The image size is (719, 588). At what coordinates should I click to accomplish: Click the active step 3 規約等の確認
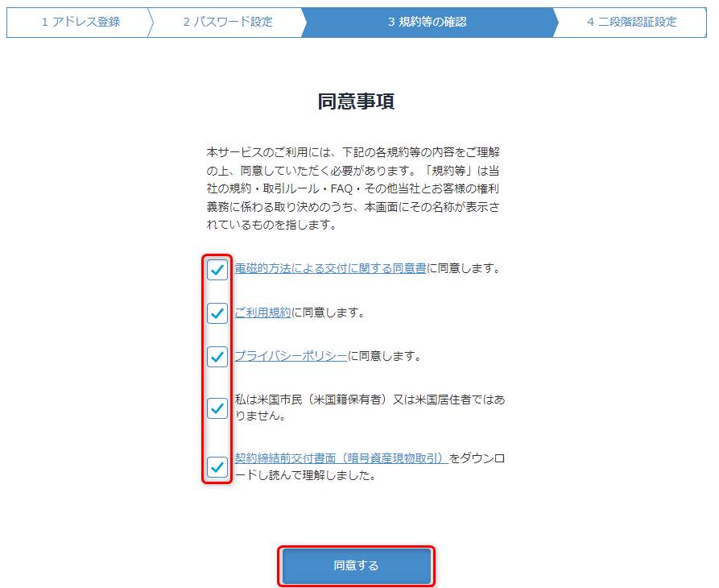(427, 22)
